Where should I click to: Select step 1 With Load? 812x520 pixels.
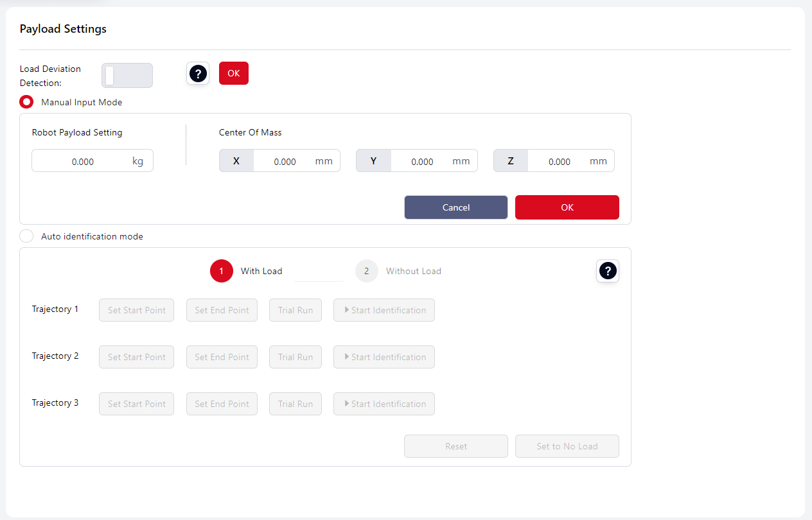point(221,271)
